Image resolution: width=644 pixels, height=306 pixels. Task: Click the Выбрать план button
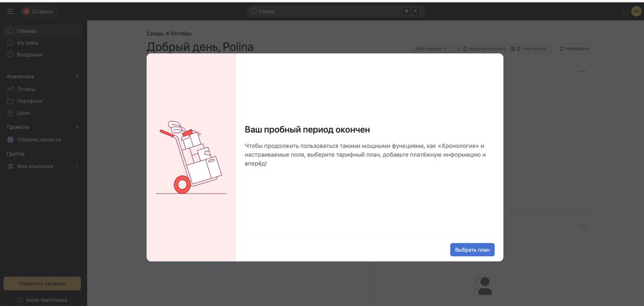coord(472,250)
